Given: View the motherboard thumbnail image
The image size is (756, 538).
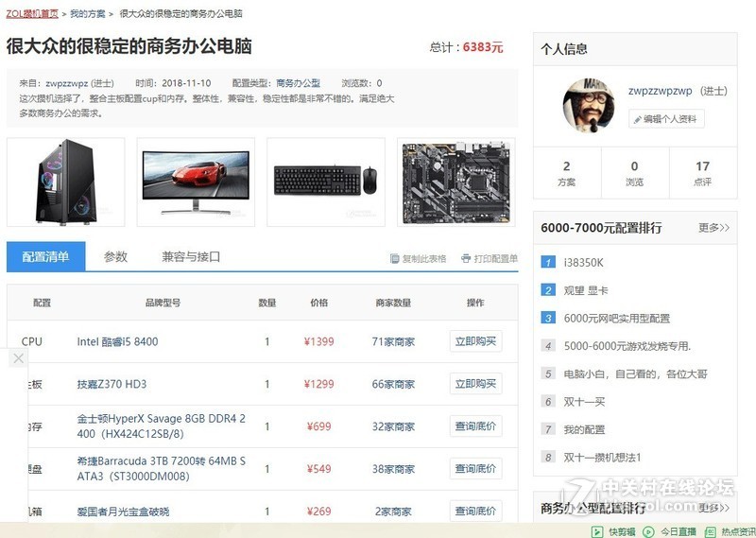Looking at the screenshot, I should [456, 182].
